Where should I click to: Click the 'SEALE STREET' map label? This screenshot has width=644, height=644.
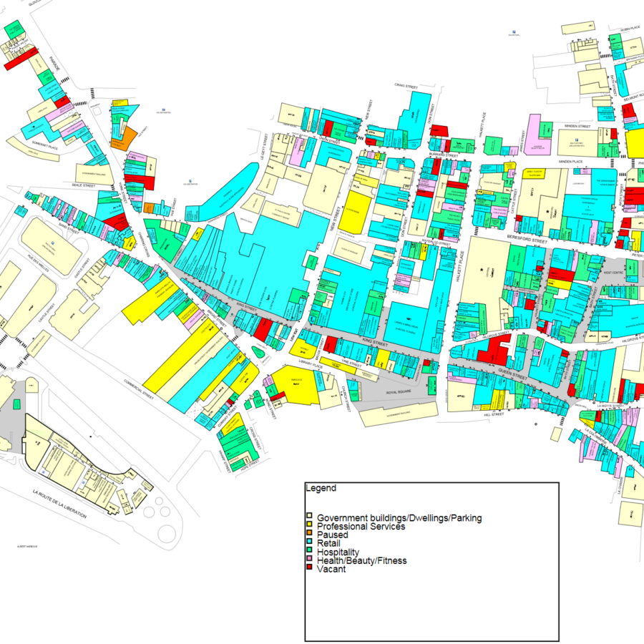coord(84,185)
